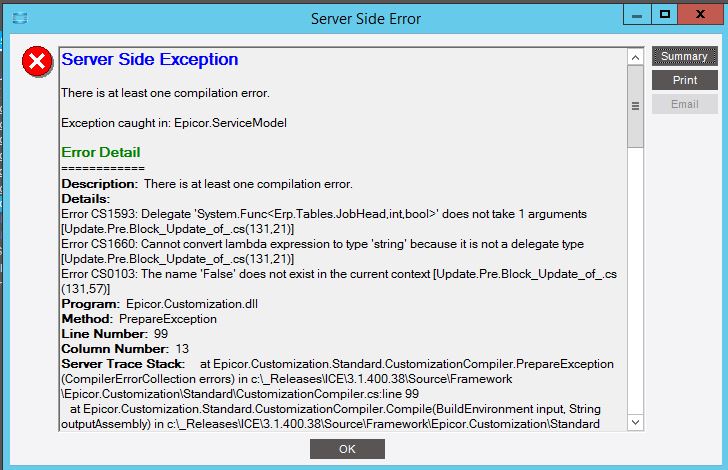Click the Server Trace Stack label
This screenshot has height=470, width=728.
click(x=123, y=363)
